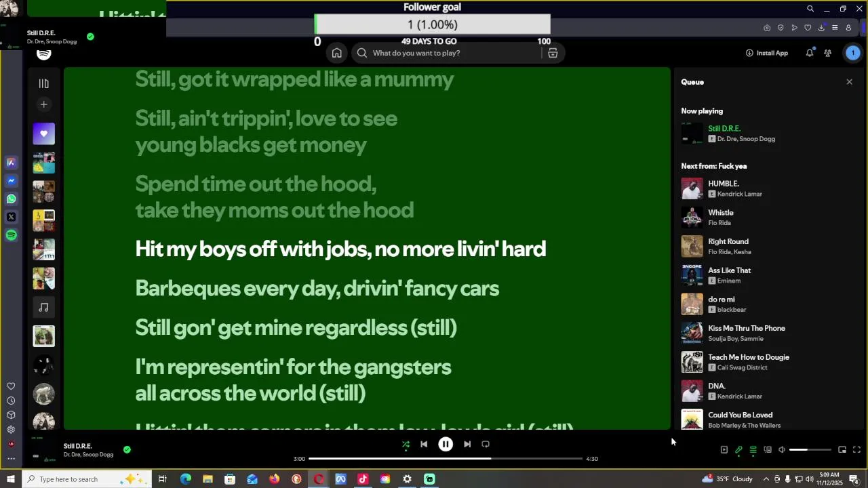This screenshot has width=868, height=488.
Task: Adjust the Spotify volume slider
Action: coord(810,450)
